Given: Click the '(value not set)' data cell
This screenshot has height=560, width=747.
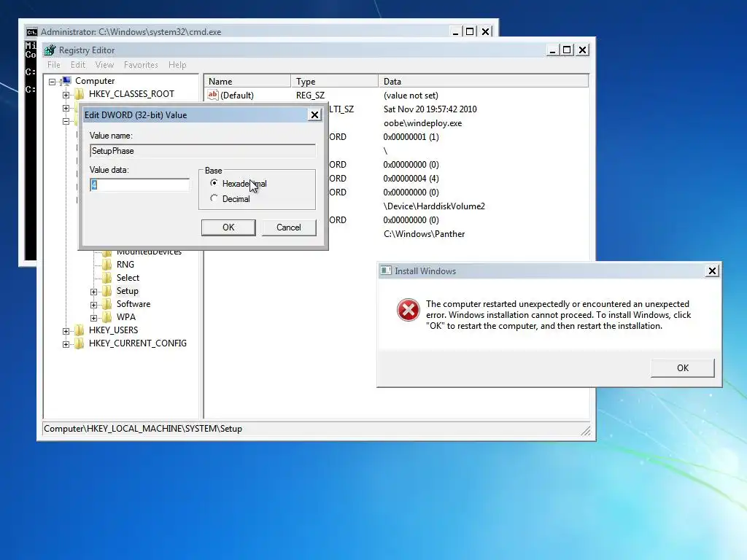Looking at the screenshot, I should 411,96.
